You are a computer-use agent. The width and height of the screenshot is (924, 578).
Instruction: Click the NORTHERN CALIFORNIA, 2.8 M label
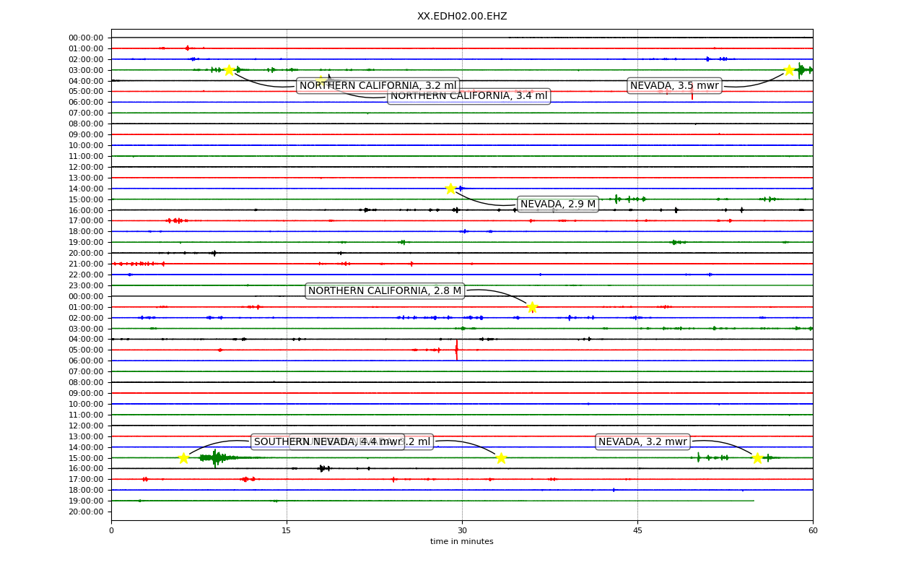tap(385, 291)
